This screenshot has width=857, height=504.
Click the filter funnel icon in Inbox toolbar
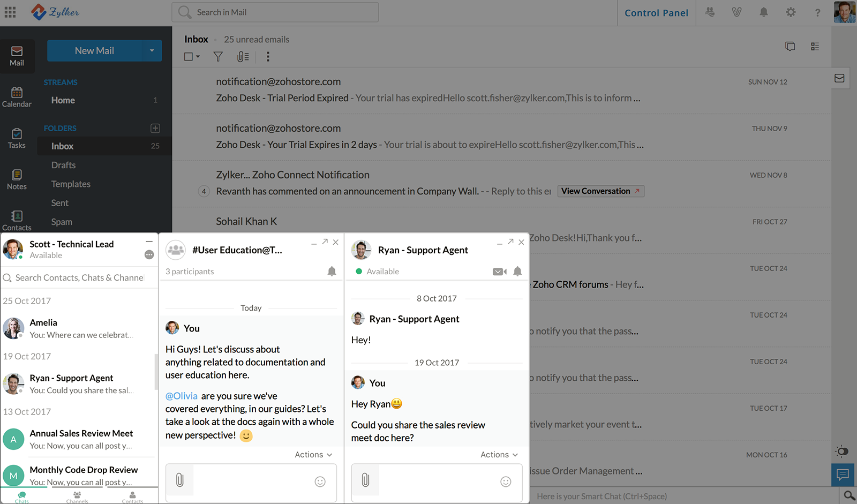pyautogui.click(x=218, y=57)
